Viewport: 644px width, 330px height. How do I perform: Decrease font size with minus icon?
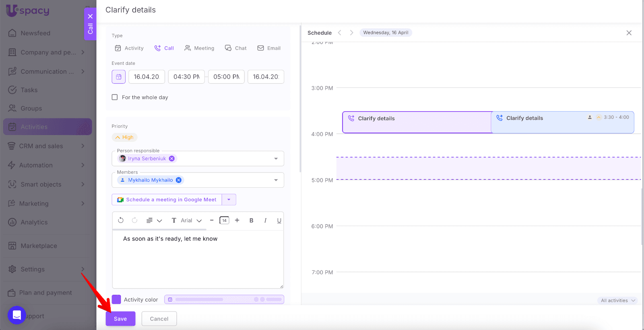(x=212, y=220)
